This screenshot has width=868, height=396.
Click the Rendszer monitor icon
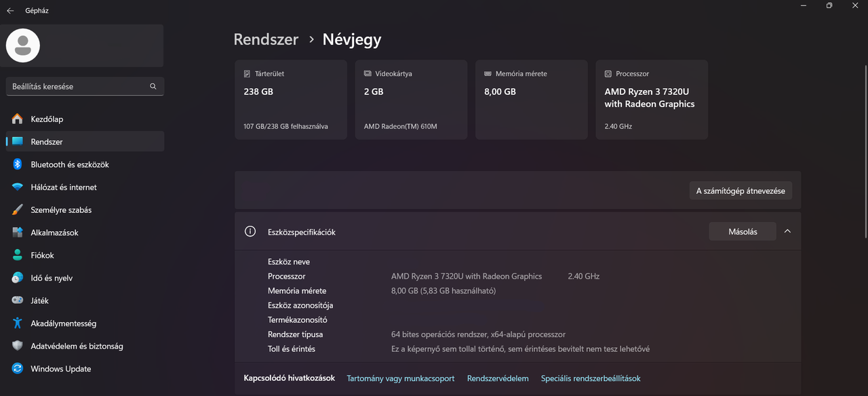pos(18,142)
